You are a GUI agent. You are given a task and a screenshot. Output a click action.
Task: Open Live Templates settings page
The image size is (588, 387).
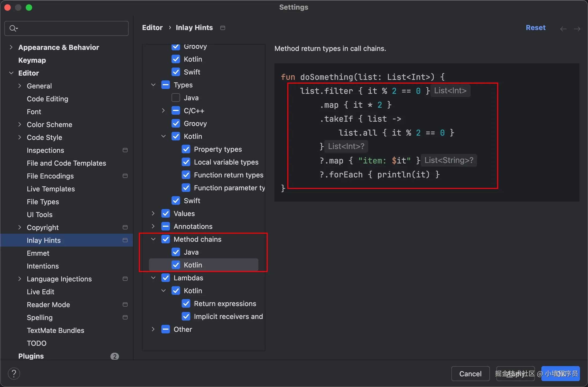(51, 189)
